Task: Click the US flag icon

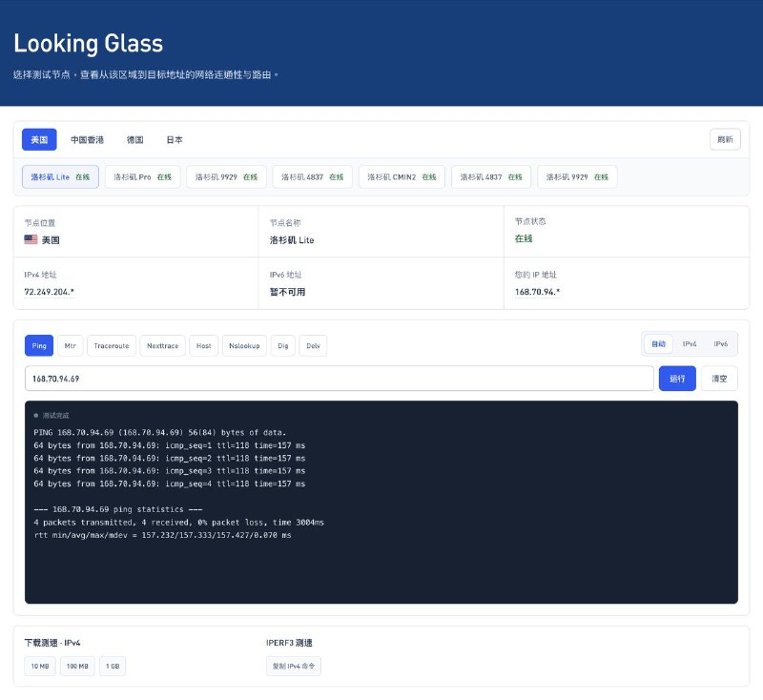Action: [31, 239]
